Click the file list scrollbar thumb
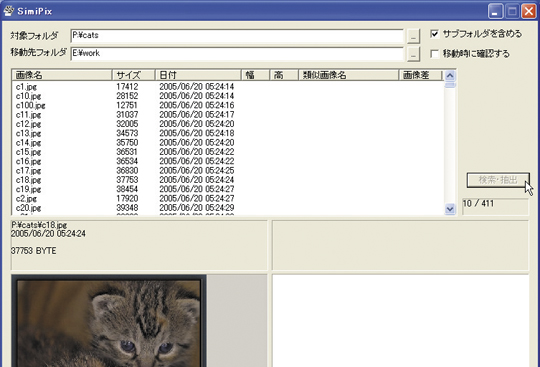The image size is (540, 367). pyautogui.click(x=450, y=85)
